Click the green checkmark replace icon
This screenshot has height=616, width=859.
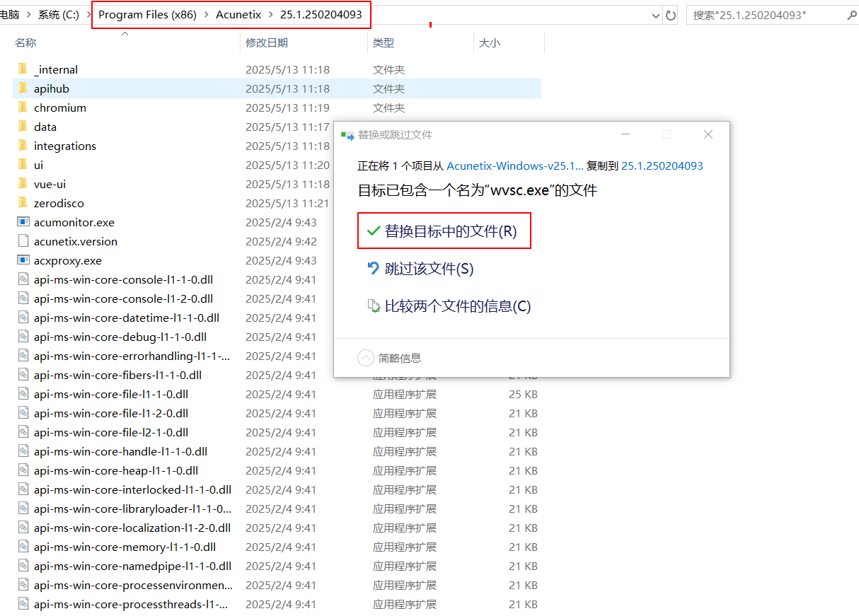click(373, 231)
